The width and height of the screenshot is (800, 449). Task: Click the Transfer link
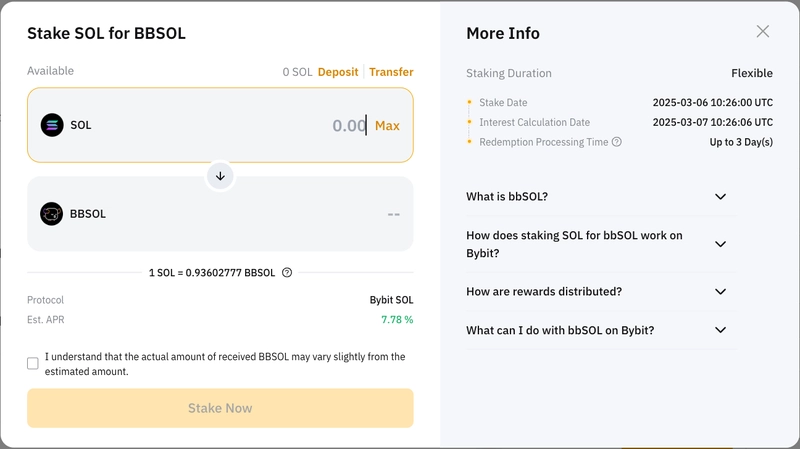point(391,72)
